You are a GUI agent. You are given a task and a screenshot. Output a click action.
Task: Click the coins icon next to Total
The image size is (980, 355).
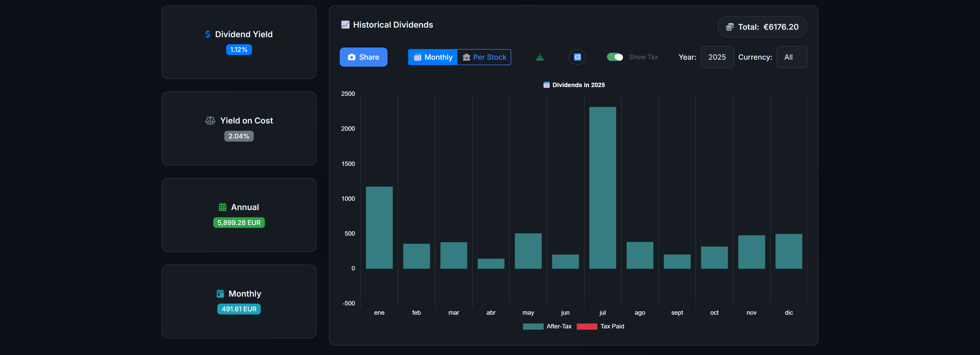pos(730,27)
